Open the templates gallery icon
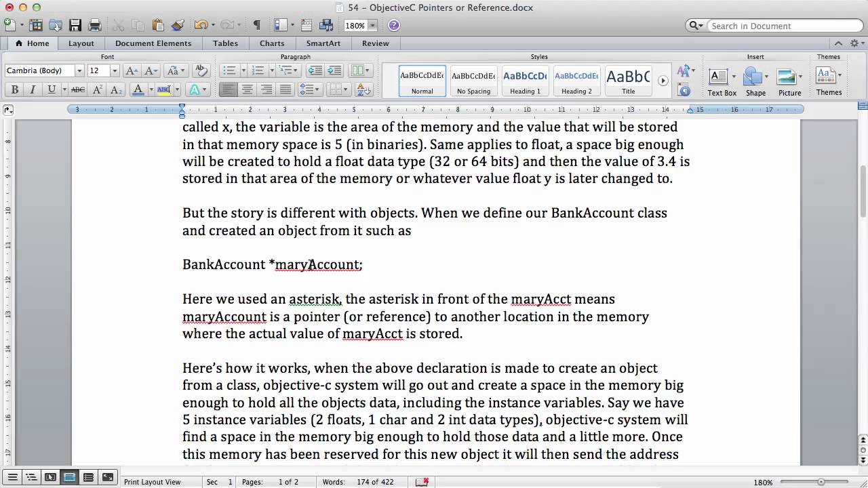This screenshot has height=488, width=868. 36,25
